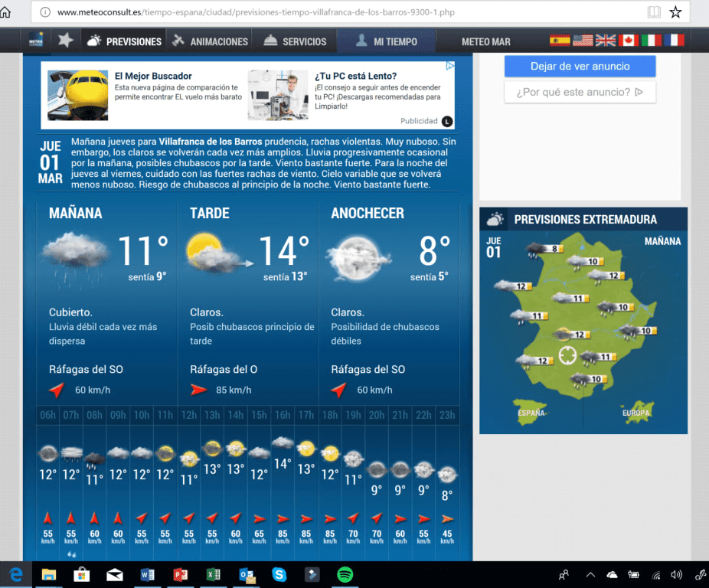Click the 16h cloud icon in hourly forecast
The width and height of the screenshot is (709, 588).
[283, 443]
